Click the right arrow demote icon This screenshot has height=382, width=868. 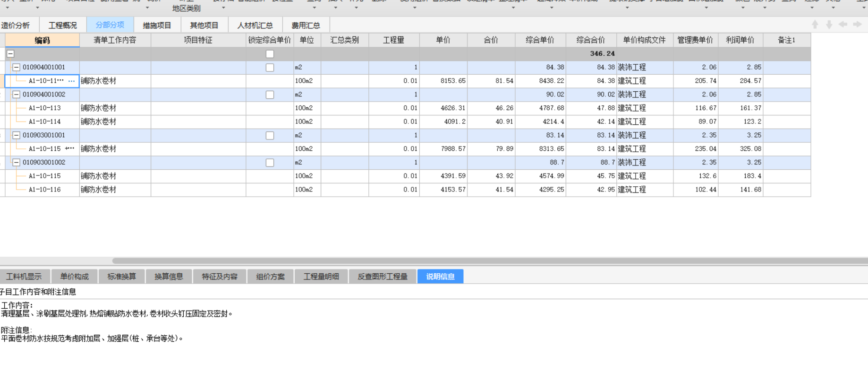pos(857,25)
